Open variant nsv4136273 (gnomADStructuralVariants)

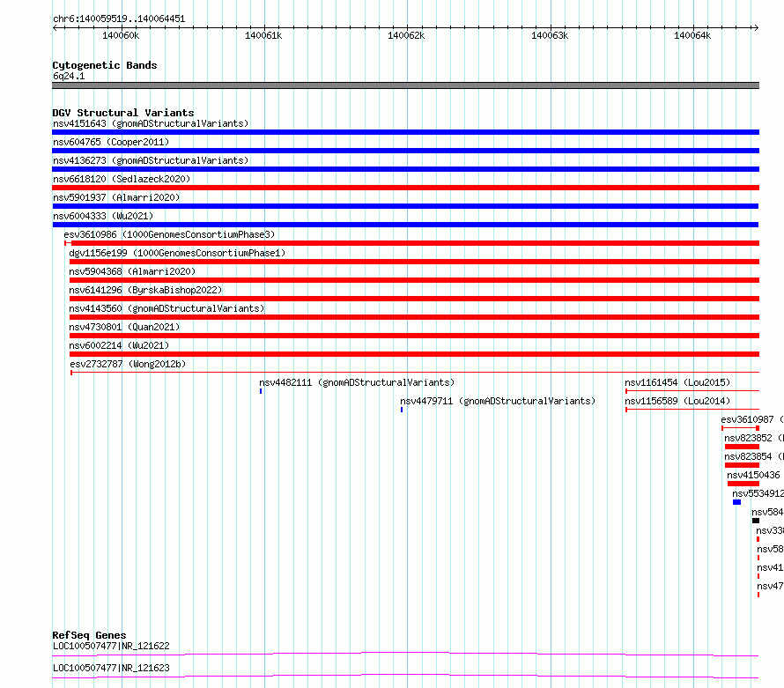click(405, 169)
